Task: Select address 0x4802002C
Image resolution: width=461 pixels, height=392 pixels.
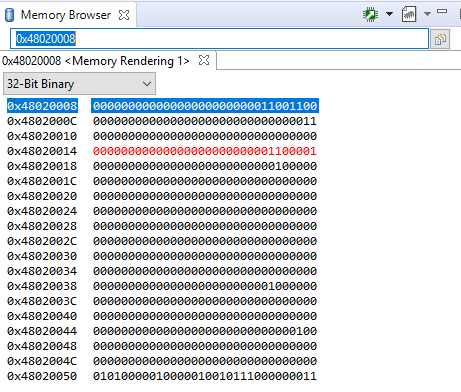Action: pos(42,241)
